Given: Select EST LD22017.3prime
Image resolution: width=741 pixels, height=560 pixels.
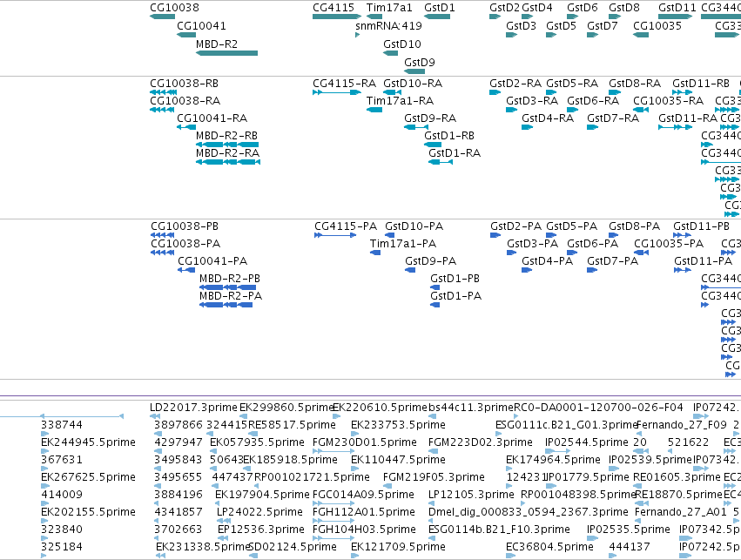Looking at the screenshot, I should 155,416.
